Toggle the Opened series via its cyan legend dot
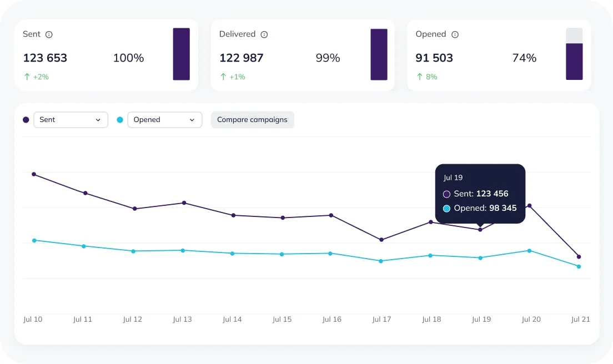The width and height of the screenshot is (613, 364). (x=120, y=119)
